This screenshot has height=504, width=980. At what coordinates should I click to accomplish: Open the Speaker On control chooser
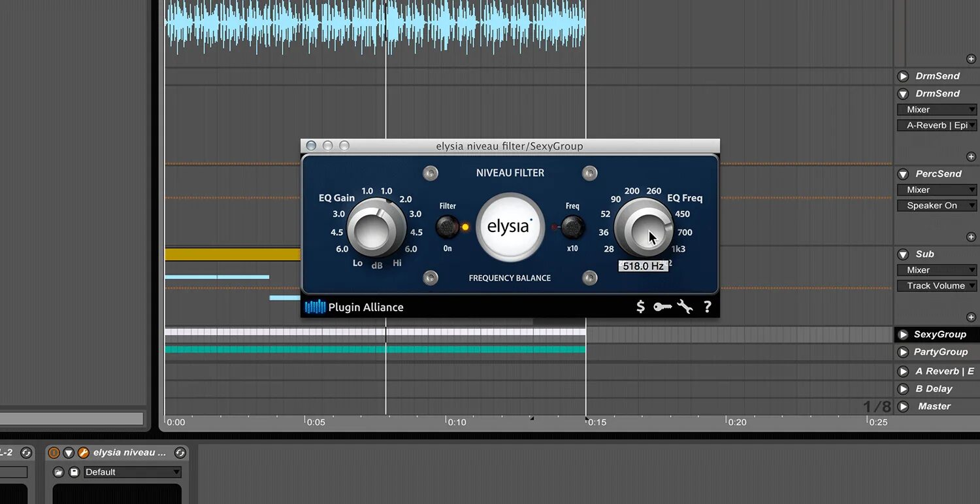pos(937,206)
